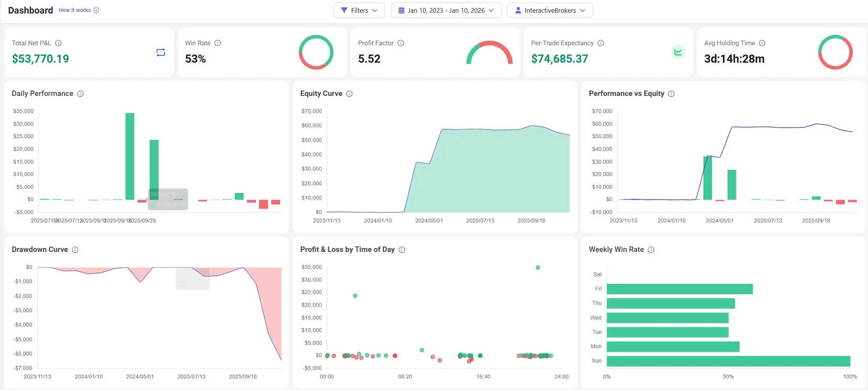Click the info icon next to Profit Factor
Viewport: 868px width, 390px height.
click(x=400, y=43)
